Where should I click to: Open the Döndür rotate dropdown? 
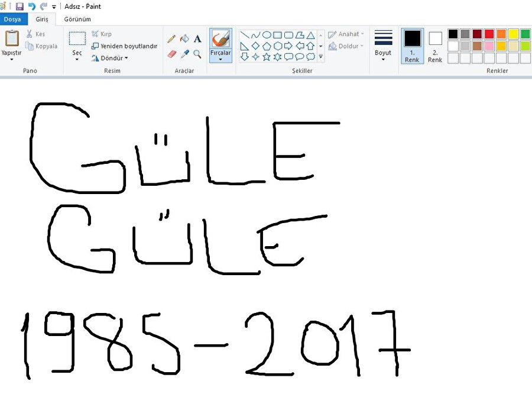110,58
